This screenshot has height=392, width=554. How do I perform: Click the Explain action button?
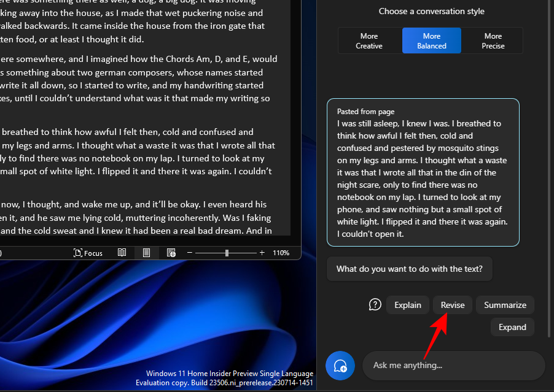tap(407, 304)
